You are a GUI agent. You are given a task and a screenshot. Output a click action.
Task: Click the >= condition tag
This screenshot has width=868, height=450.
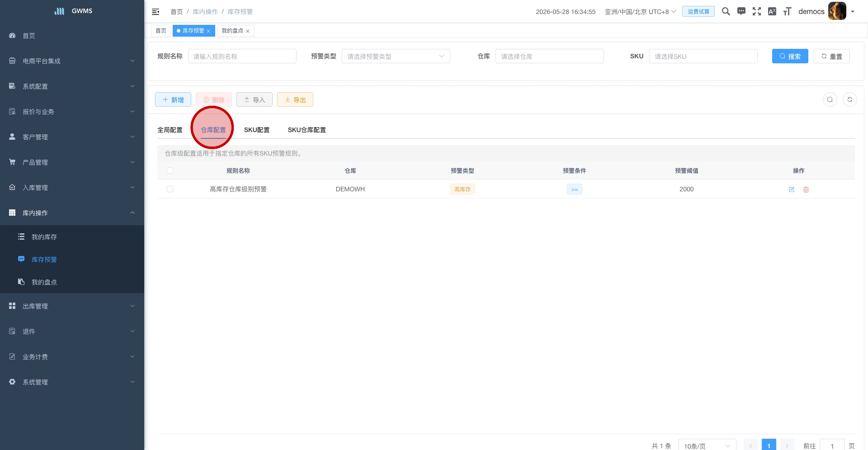tap(575, 189)
